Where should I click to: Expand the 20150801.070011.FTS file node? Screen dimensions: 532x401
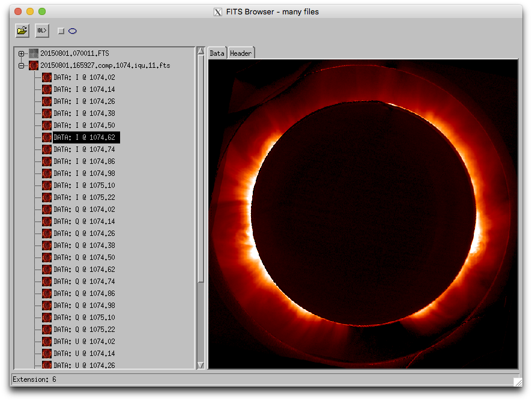click(x=22, y=53)
